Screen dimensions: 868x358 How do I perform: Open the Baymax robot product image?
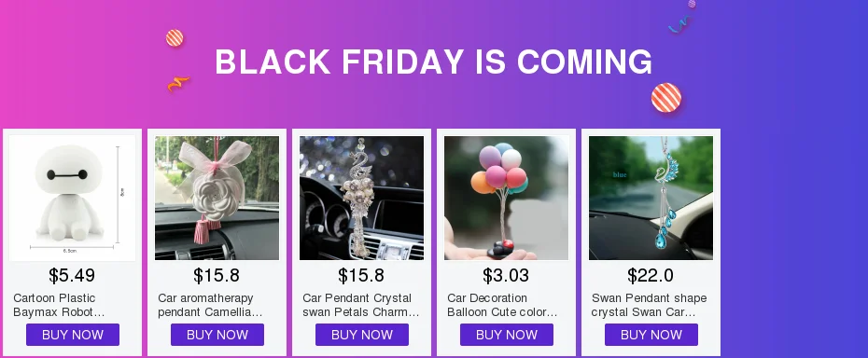click(72, 198)
